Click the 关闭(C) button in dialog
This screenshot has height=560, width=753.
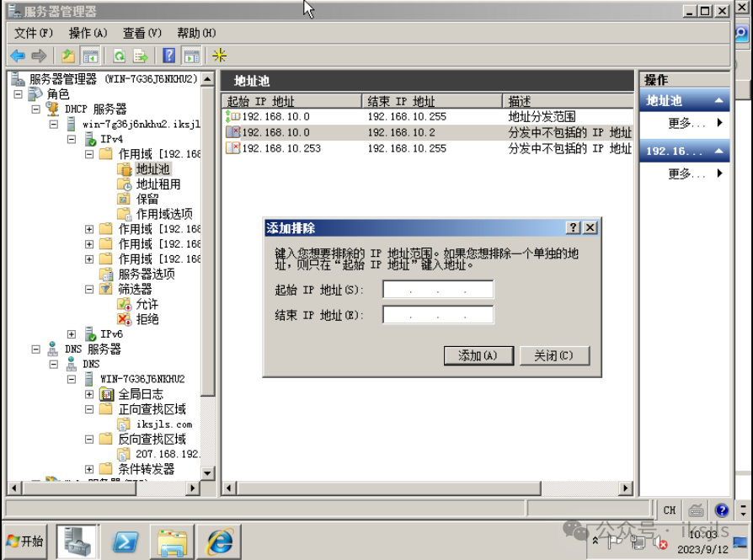pyautogui.click(x=555, y=356)
